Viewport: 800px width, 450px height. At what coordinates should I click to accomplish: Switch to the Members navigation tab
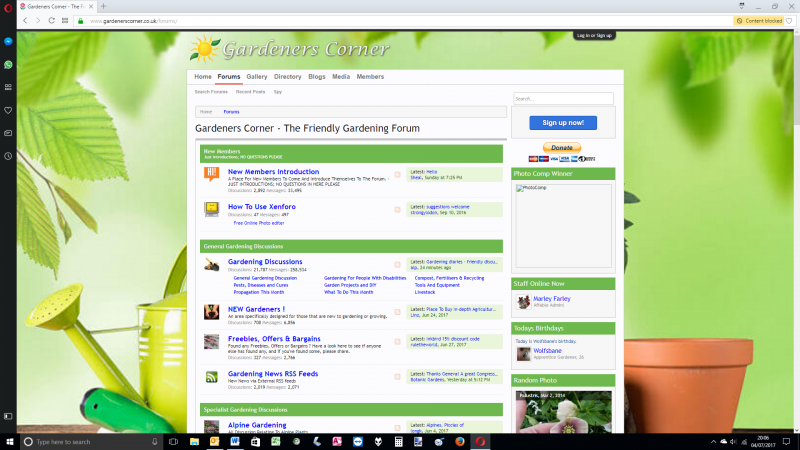370,76
